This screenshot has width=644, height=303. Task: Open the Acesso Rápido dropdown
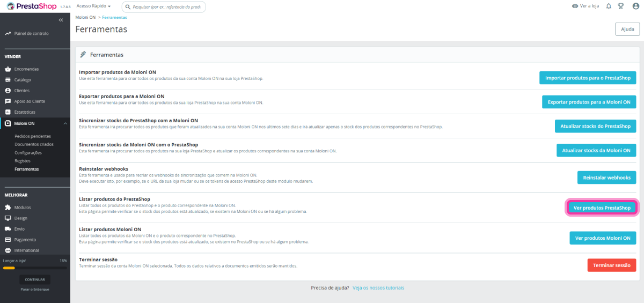point(93,6)
